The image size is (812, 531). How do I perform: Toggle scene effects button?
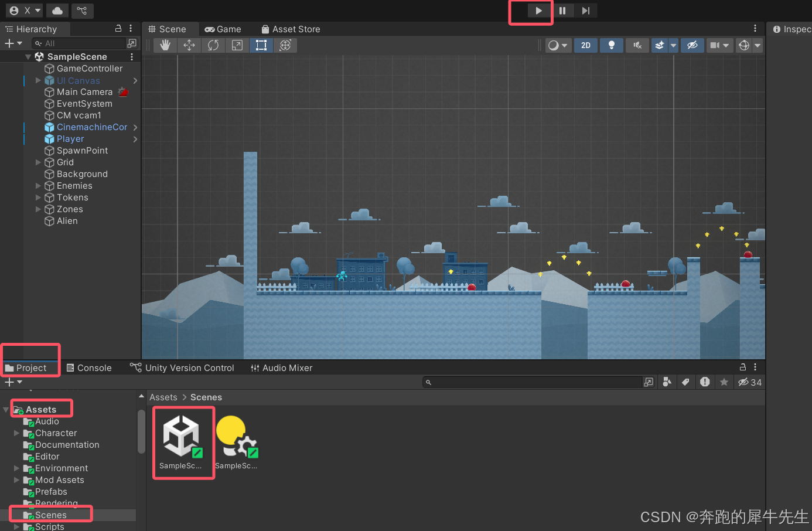click(659, 45)
